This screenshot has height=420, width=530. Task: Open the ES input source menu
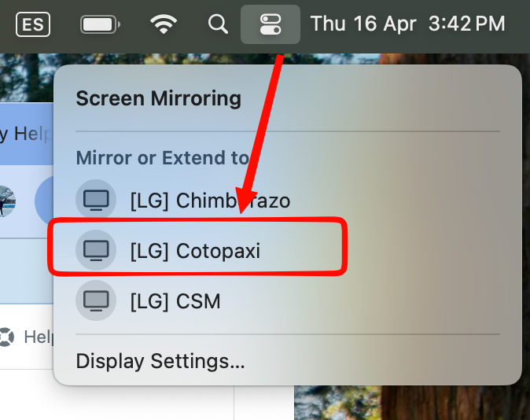point(33,24)
